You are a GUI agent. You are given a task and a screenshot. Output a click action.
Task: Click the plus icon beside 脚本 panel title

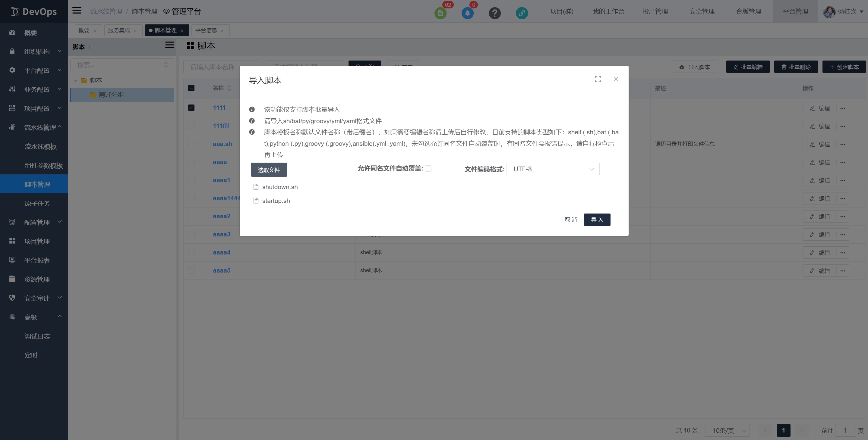click(90, 47)
